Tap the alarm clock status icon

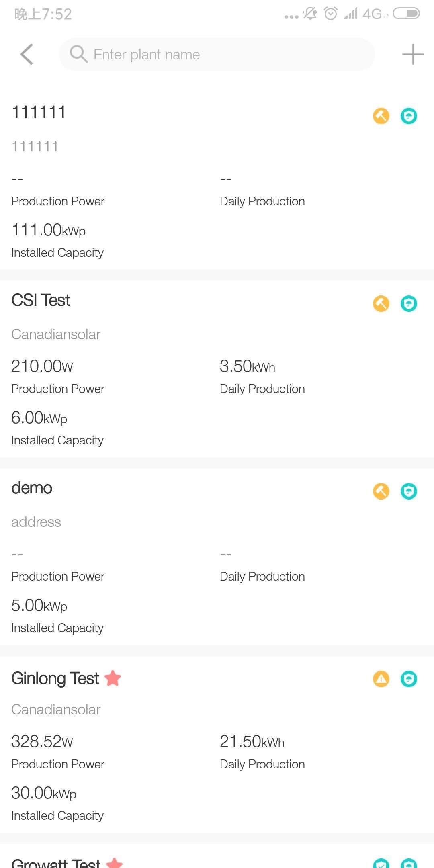pos(331,14)
